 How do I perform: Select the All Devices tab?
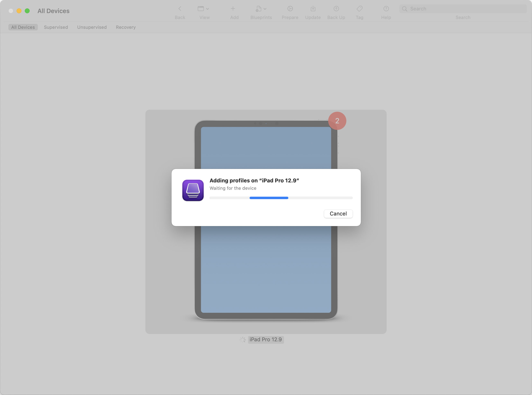[x=23, y=27]
